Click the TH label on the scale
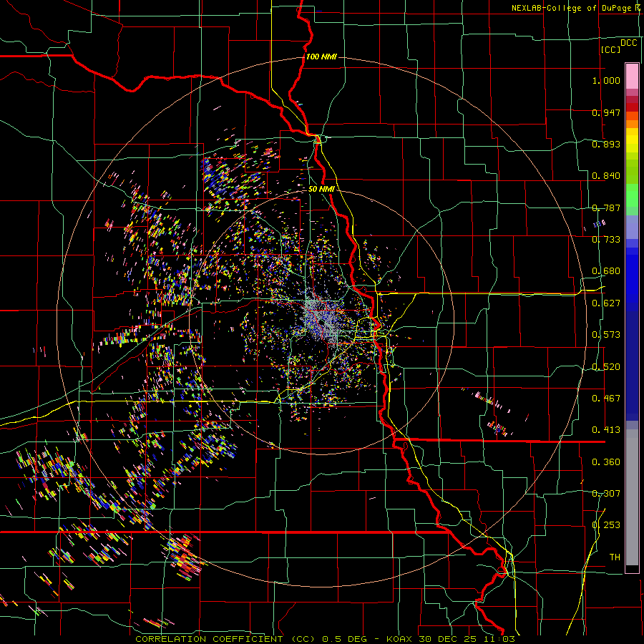 pyautogui.click(x=615, y=557)
